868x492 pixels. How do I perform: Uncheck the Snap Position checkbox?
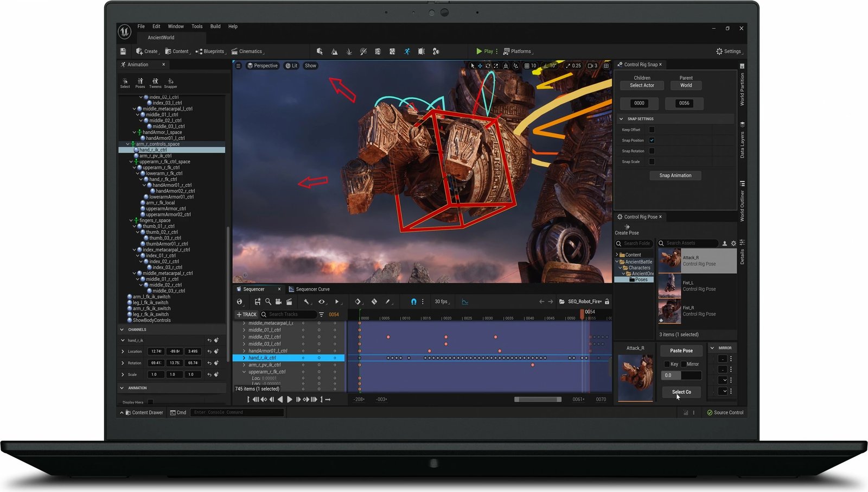(x=652, y=140)
